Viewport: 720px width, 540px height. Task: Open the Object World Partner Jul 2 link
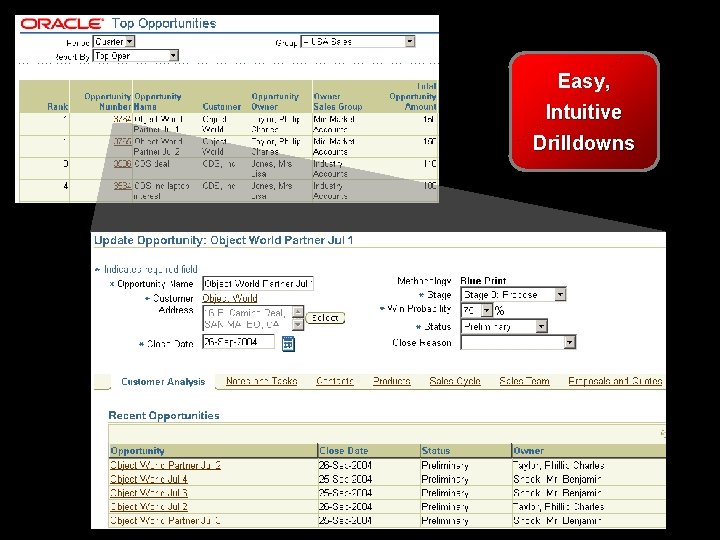pyautogui.click(x=165, y=465)
